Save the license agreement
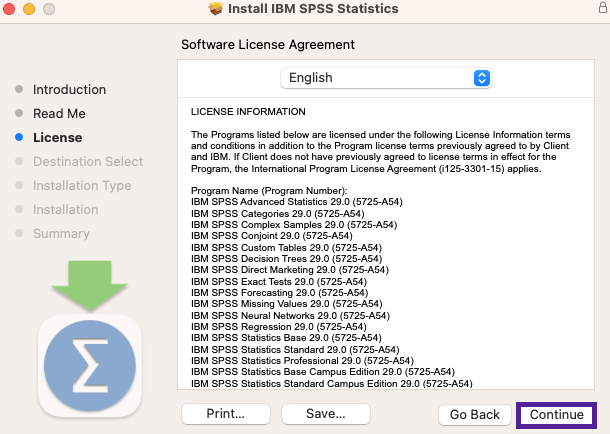This screenshot has height=434, width=610. (x=326, y=414)
